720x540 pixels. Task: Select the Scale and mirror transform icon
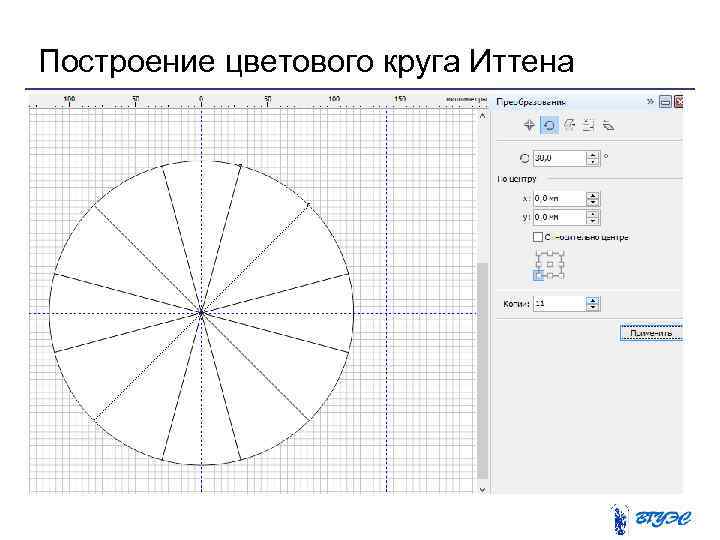pos(569,125)
